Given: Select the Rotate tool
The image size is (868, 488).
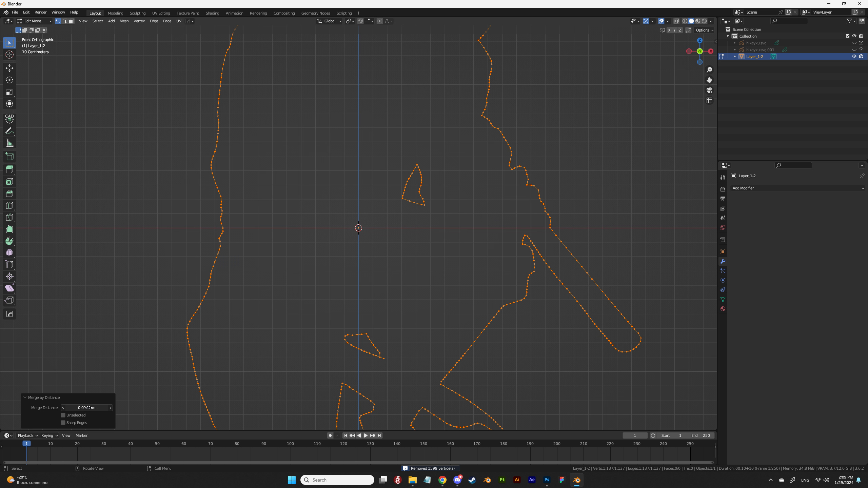Looking at the screenshot, I should point(9,80).
